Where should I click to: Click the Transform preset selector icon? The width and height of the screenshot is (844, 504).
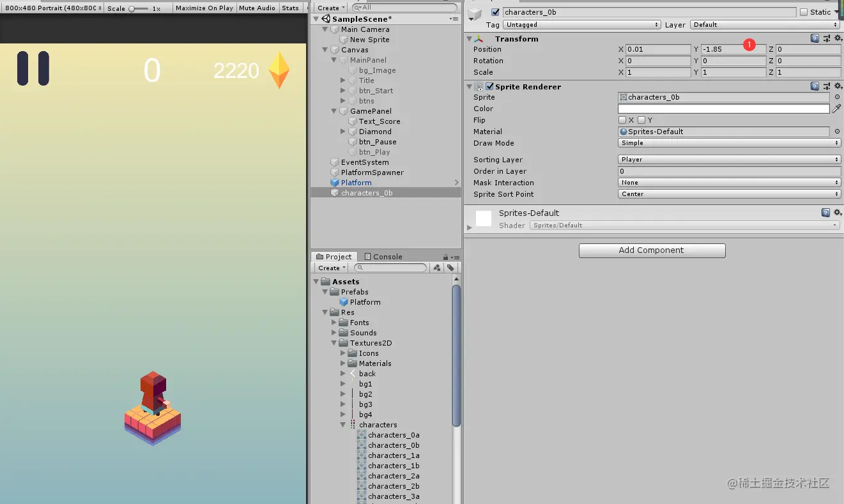tap(827, 38)
